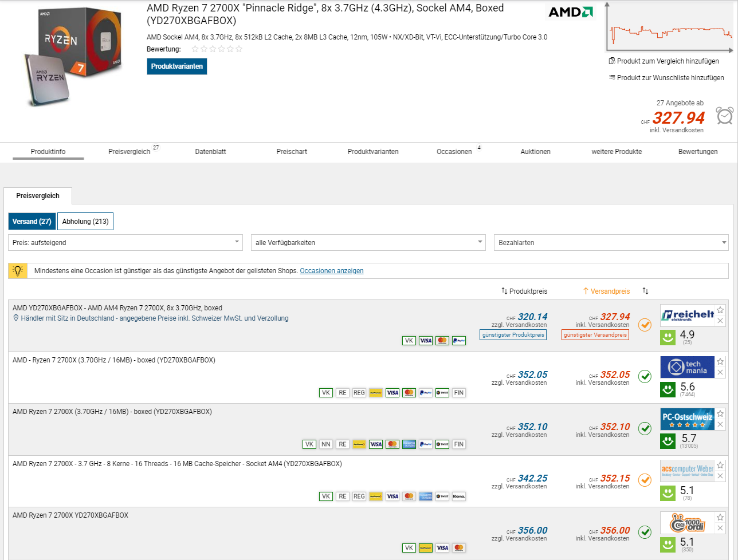Hide the tech mania offer with X
Image resolution: width=738 pixels, height=560 pixels.
[x=720, y=372]
